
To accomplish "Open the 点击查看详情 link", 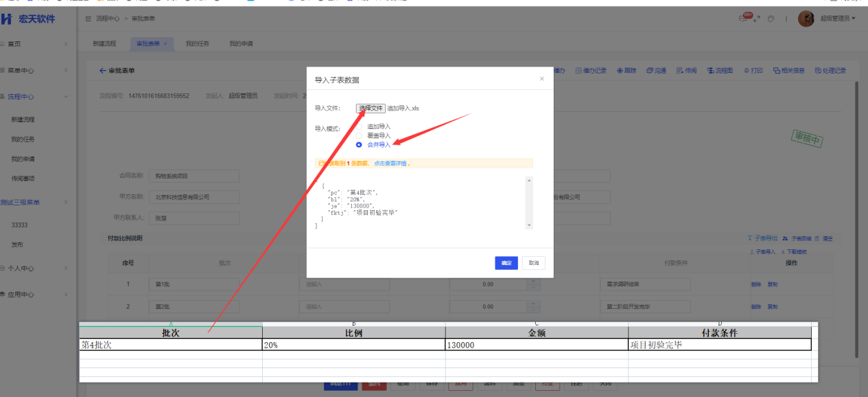I will (390, 163).
